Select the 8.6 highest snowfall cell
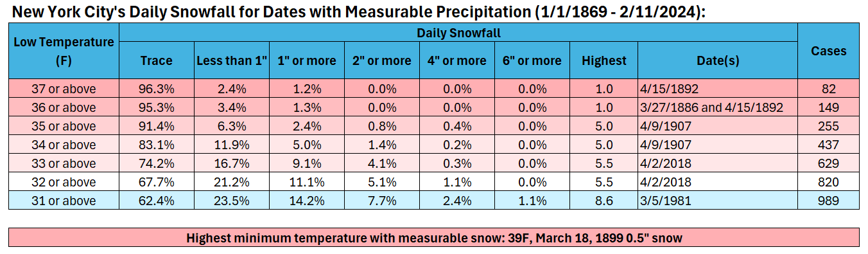868x254 pixels. [x=603, y=201]
